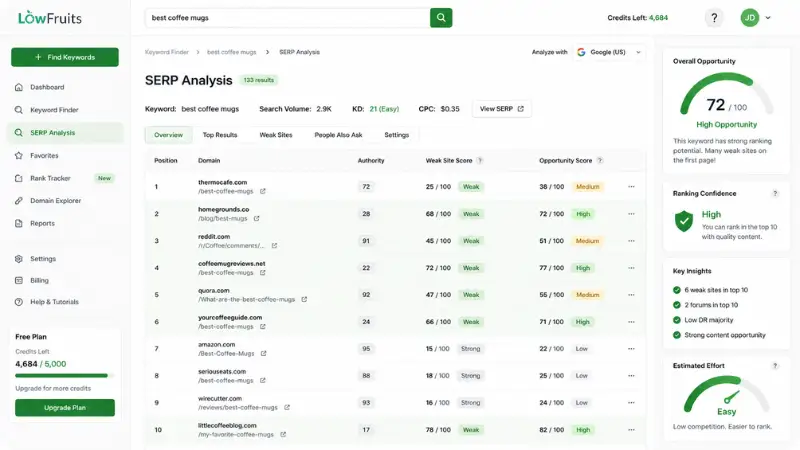
Task: Open more options for amazon.com row
Action: (x=631, y=349)
